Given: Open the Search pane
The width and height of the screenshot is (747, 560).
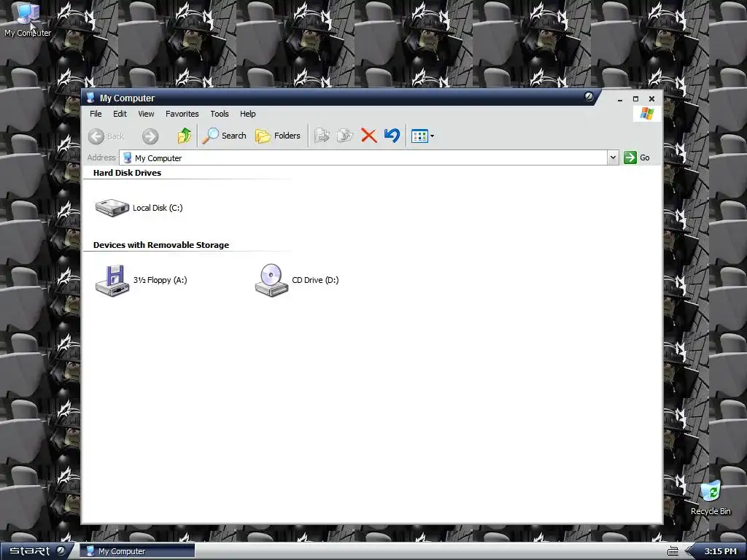Looking at the screenshot, I should tap(224, 136).
